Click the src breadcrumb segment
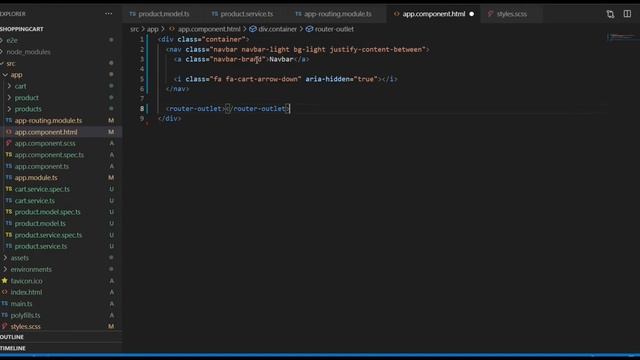The width and height of the screenshot is (640, 360). (x=134, y=29)
